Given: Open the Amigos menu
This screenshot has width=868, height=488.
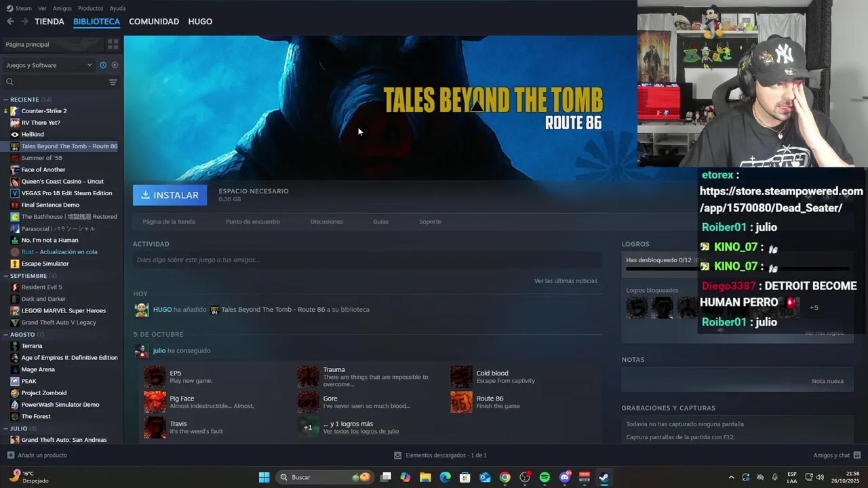Looking at the screenshot, I should coord(62,8).
